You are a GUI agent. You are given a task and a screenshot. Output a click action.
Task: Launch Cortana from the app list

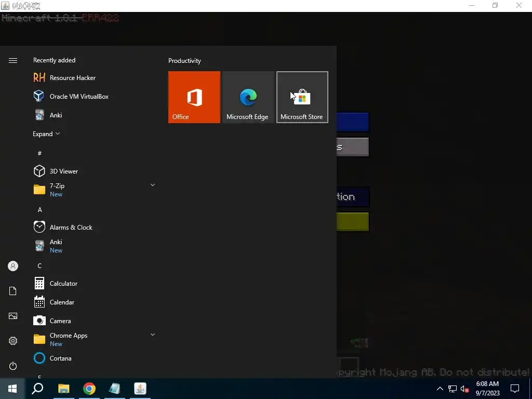click(x=94, y=358)
